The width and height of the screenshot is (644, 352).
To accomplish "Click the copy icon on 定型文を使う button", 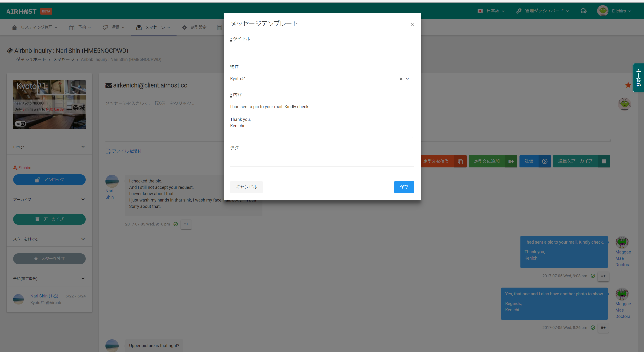I will (460, 161).
